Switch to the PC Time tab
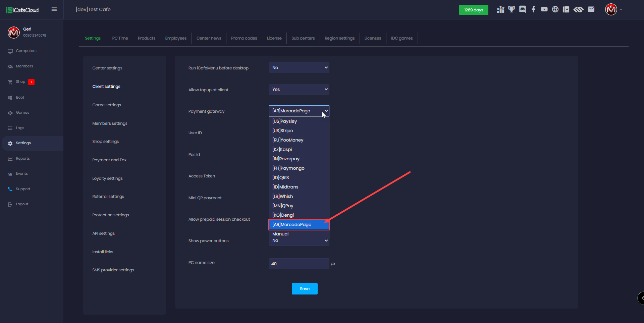Screen dimensions: 644x323 120,38
